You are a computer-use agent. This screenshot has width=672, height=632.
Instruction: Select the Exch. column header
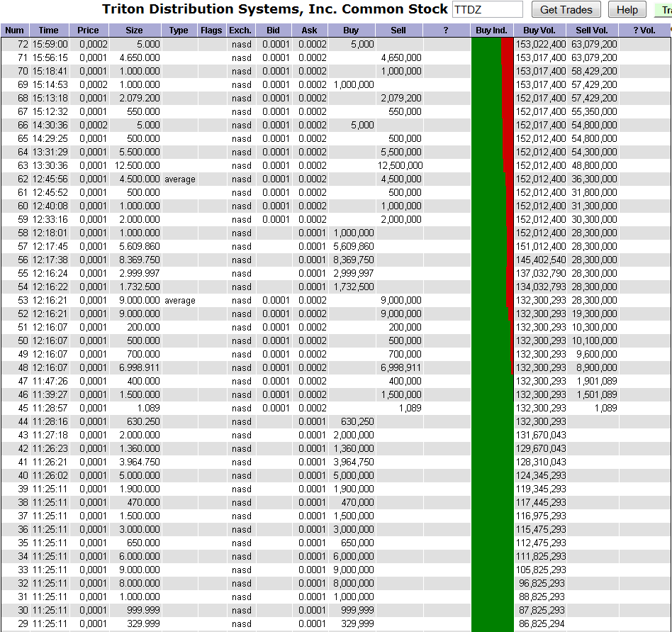click(241, 31)
